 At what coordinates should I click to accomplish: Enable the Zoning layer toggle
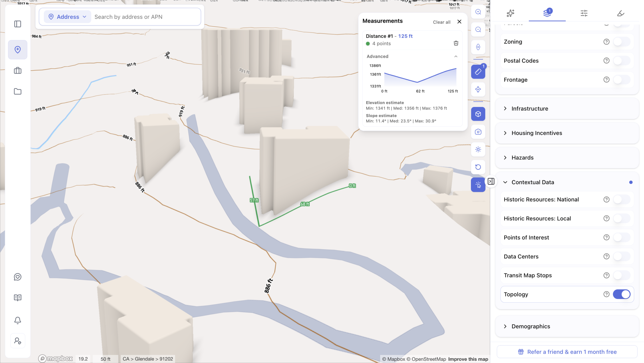pos(621,42)
